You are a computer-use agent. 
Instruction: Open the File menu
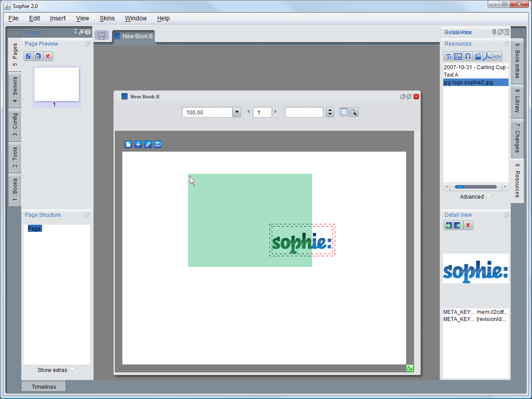pyautogui.click(x=13, y=18)
